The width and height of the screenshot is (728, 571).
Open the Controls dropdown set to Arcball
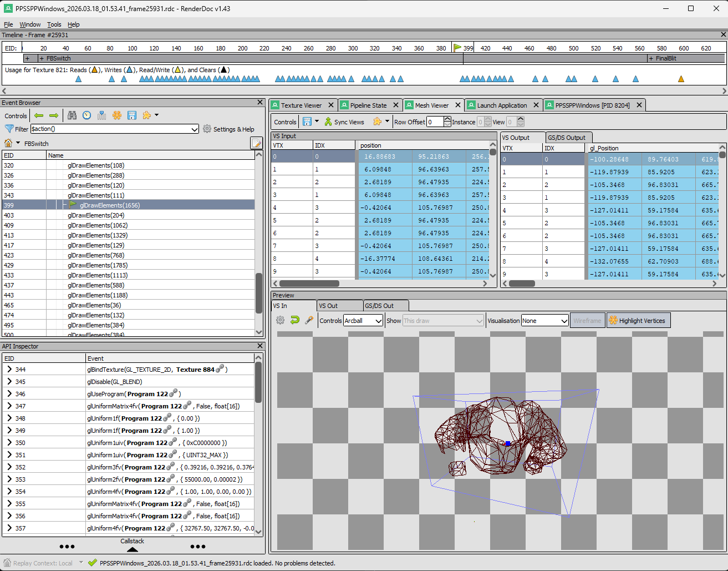(x=363, y=321)
